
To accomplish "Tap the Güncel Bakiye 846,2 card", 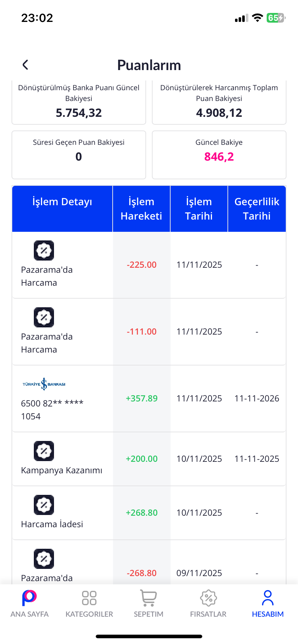I will coord(219,155).
